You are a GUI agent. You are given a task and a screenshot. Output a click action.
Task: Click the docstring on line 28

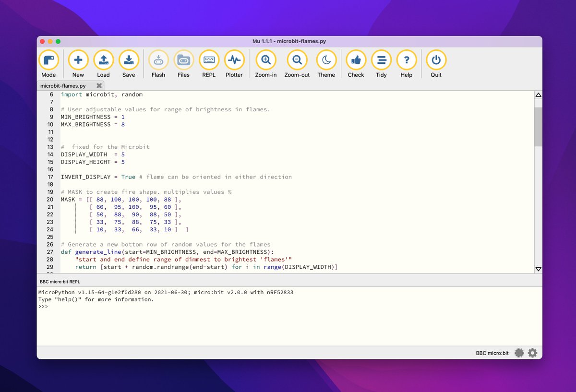[x=183, y=259]
